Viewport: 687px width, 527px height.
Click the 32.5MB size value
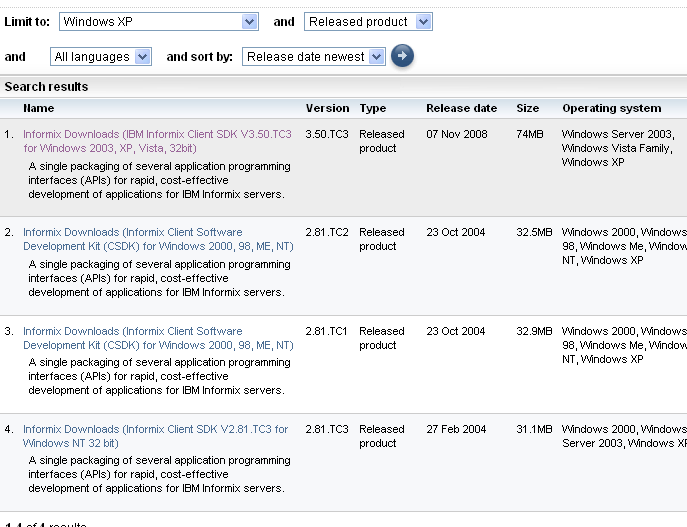tap(534, 232)
